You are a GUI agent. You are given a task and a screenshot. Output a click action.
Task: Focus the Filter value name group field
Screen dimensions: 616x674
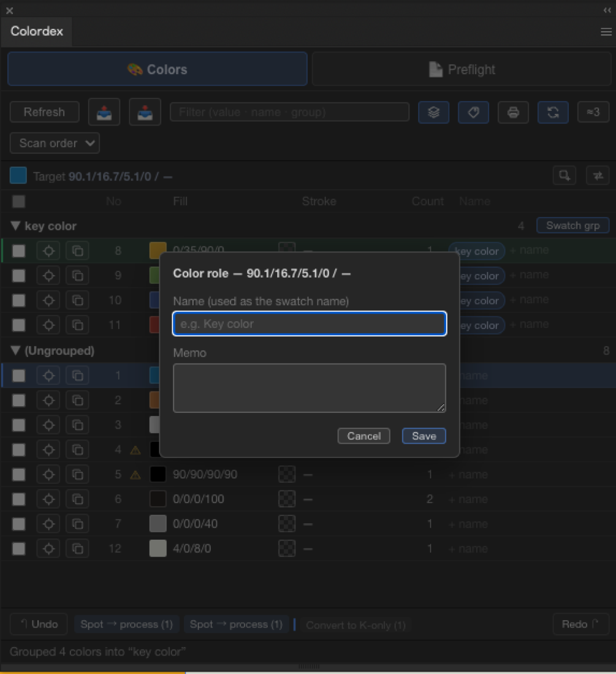click(x=289, y=112)
